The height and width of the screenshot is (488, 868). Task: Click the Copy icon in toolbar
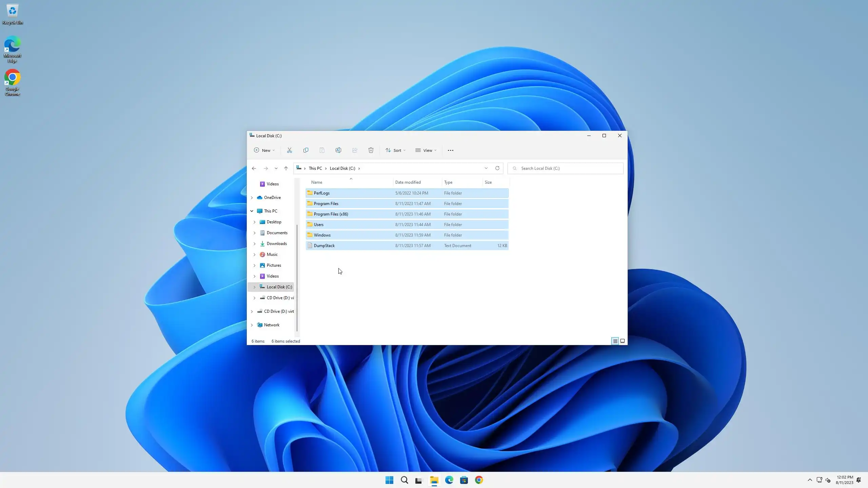pos(305,150)
